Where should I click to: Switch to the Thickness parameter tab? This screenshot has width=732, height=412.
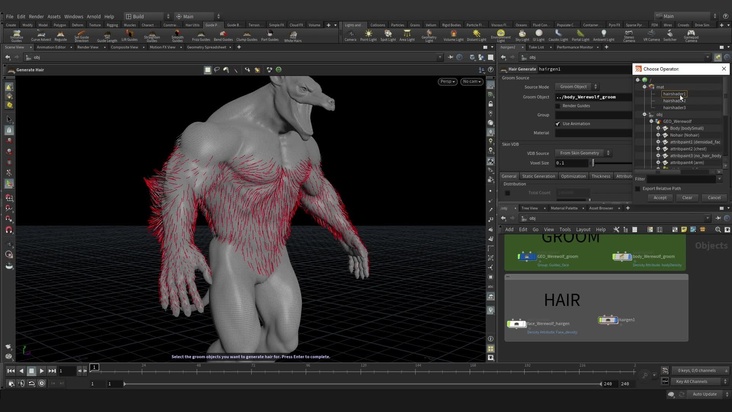tap(600, 176)
